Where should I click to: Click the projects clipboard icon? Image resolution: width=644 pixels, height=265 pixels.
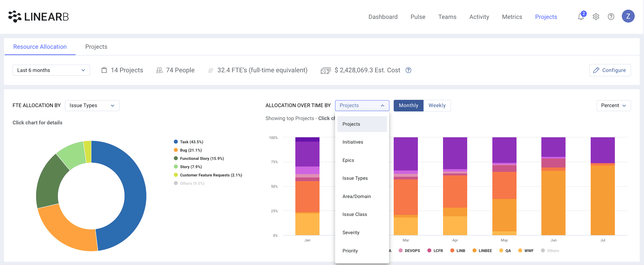[x=104, y=70]
